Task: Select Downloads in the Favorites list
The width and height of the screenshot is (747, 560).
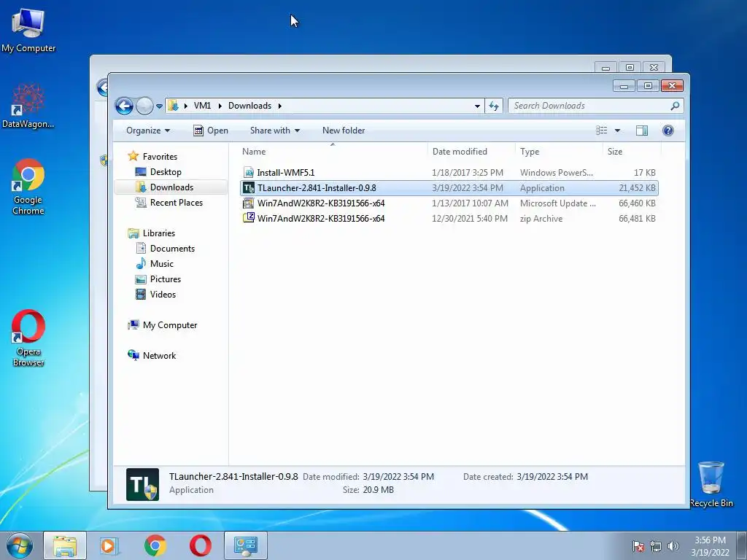Action: coord(171,187)
